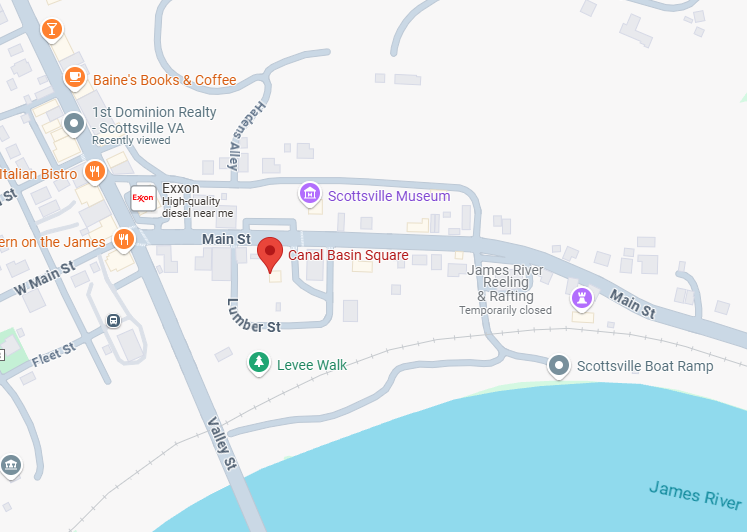Click the Valley St road label
Viewport: 747px width, 532px height.
click(222, 443)
